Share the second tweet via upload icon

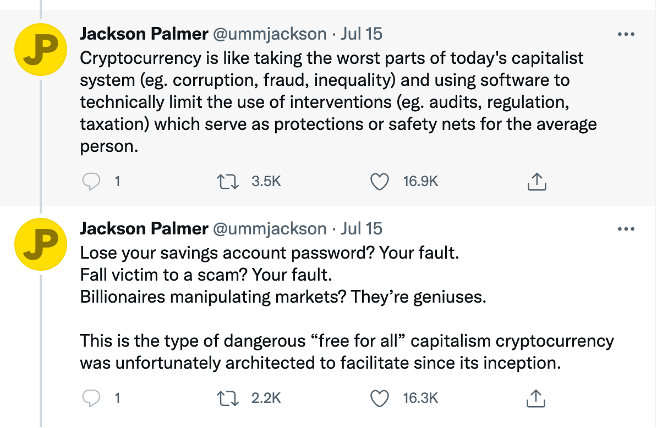coord(536,398)
